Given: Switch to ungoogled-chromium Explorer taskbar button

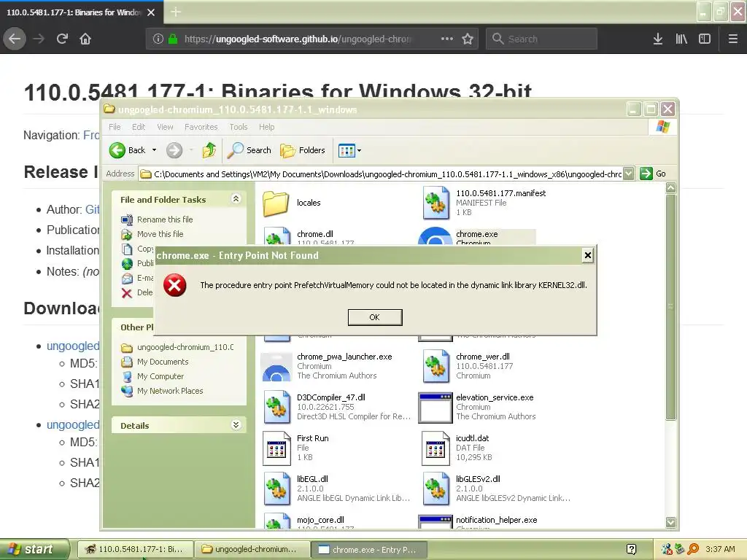Looking at the screenshot, I should tap(252, 549).
